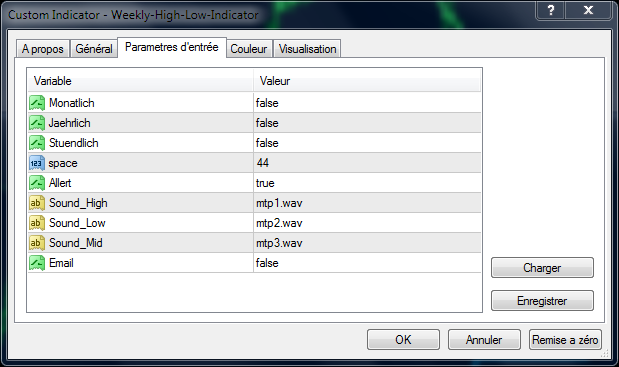Select the Sound_Mid string icon
The height and width of the screenshot is (367, 619).
point(37,243)
